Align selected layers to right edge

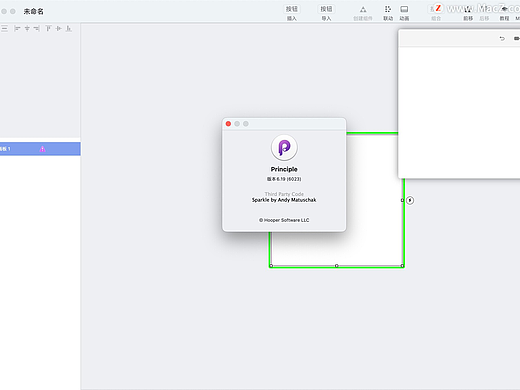click(37, 29)
